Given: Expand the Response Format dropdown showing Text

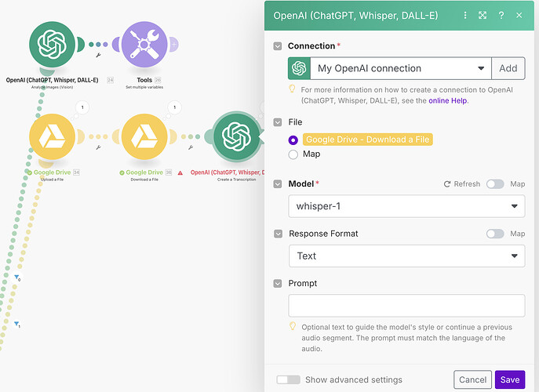Looking at the screenshot, I should 406,256.
